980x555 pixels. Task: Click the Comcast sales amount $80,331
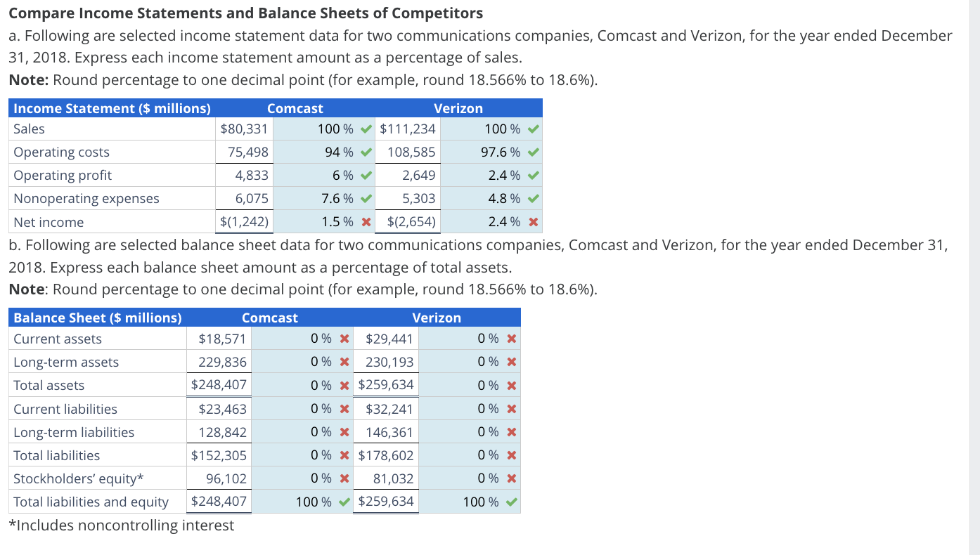coord(244,129)
